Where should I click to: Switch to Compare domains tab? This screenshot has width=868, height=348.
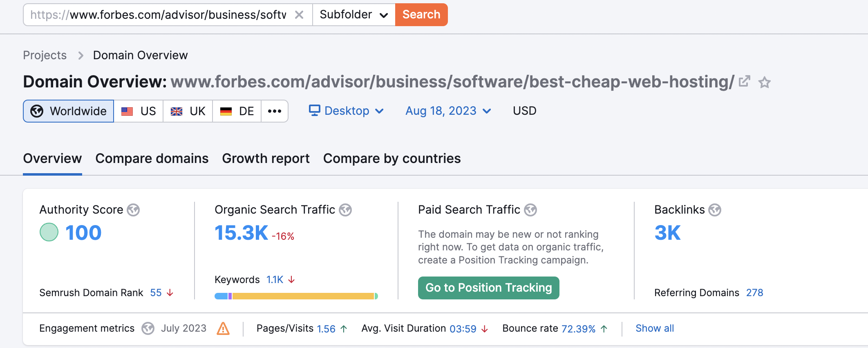pos(152,158)
